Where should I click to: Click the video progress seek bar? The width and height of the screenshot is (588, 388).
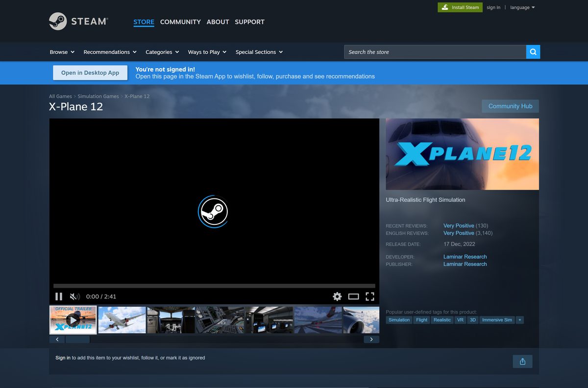pyautogui.click(x=214, y=286)
